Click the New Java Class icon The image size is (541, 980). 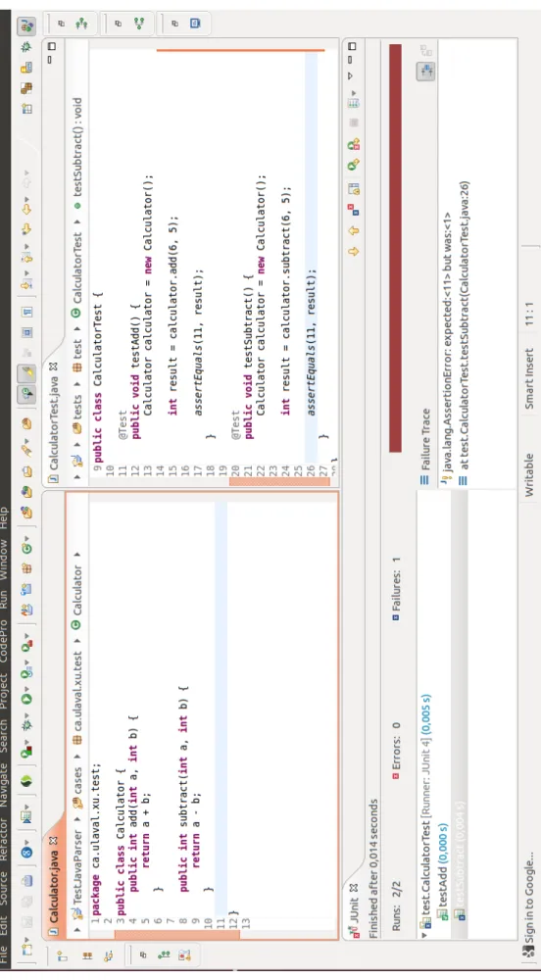[26, 547]
